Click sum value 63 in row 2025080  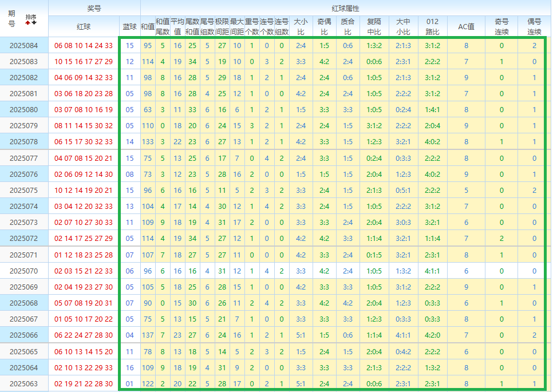[148, 110]
